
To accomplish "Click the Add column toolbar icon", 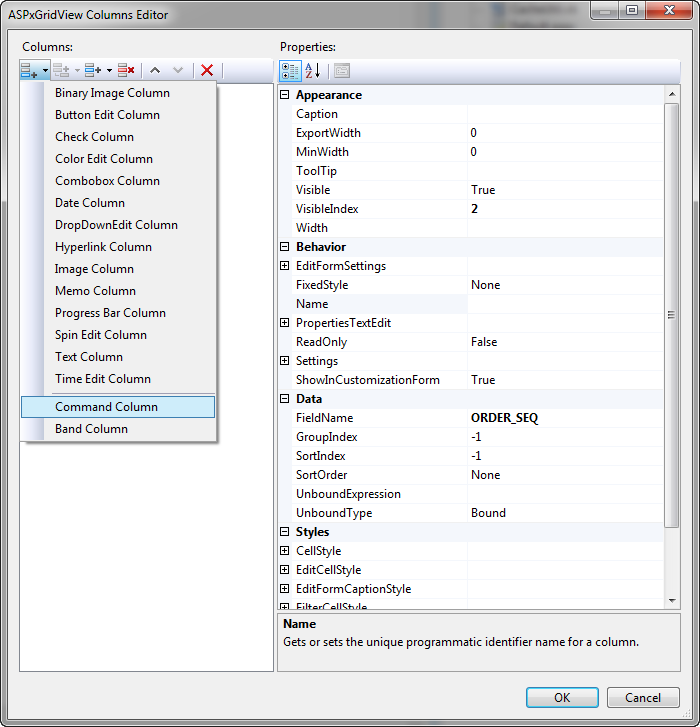I will point(29,70).
